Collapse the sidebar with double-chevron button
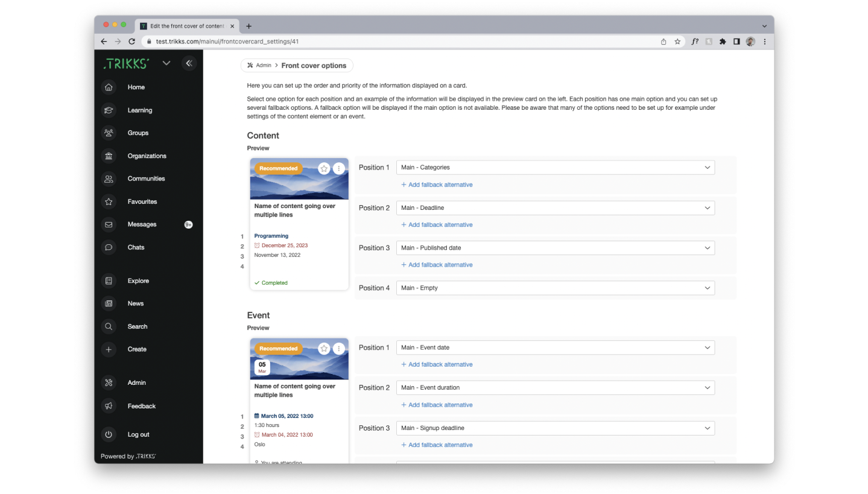868x494 pixels. (189, 63)
